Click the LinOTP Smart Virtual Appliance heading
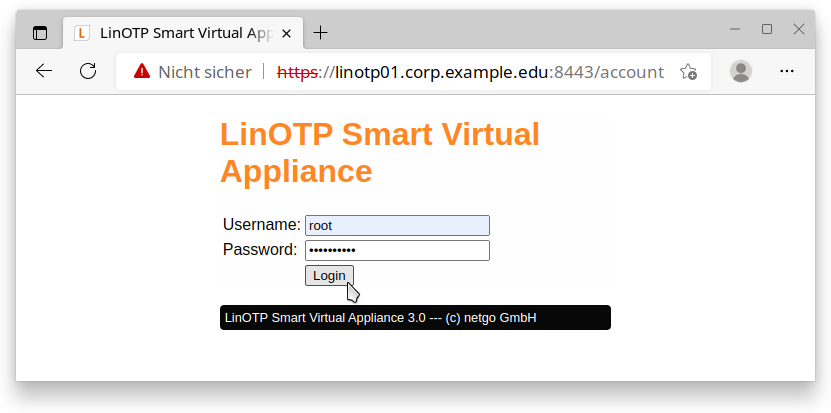Screen dimensions: 831x413 click(x=380, y=152)
